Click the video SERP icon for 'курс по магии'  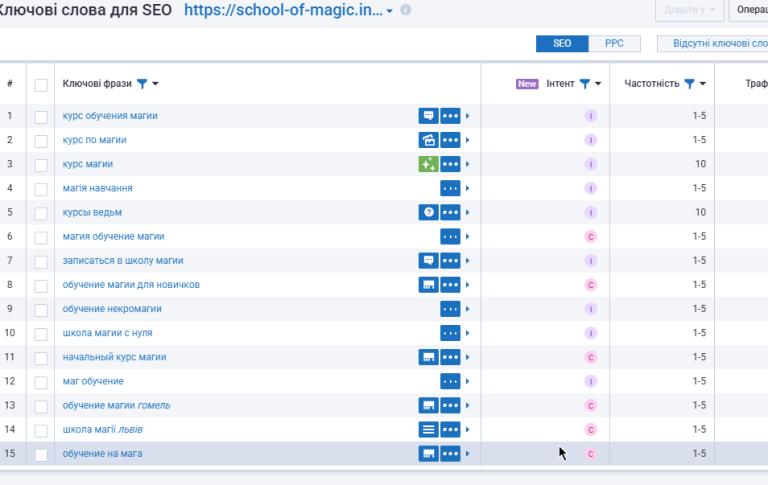tap(428, 140)
